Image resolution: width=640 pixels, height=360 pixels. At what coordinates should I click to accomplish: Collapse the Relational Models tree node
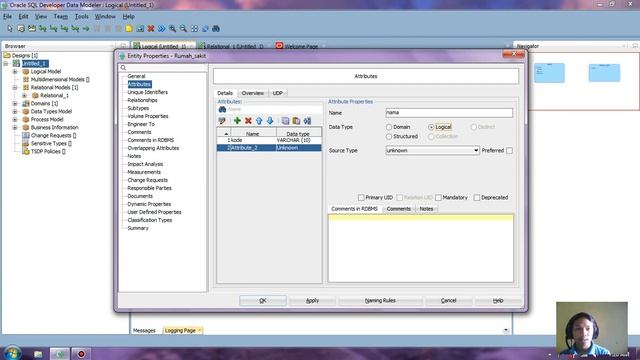click(15, 87)
